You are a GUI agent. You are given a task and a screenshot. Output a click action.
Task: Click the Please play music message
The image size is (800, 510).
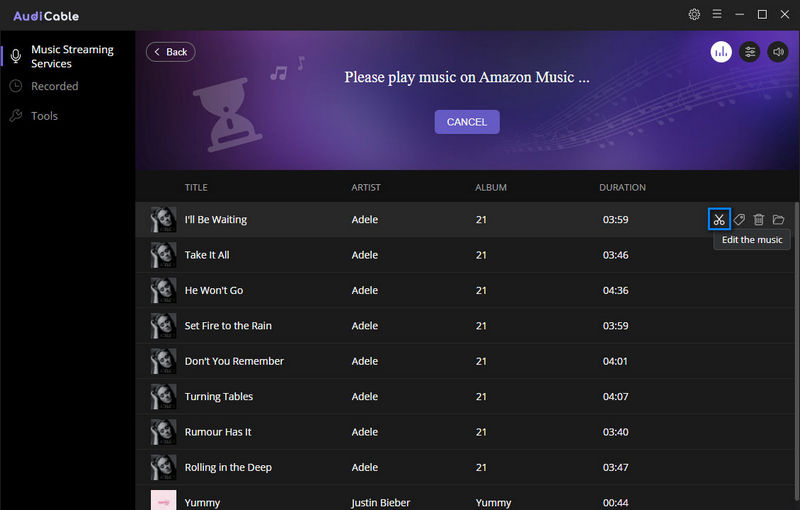pyautogui.click(x=467, y=78)
